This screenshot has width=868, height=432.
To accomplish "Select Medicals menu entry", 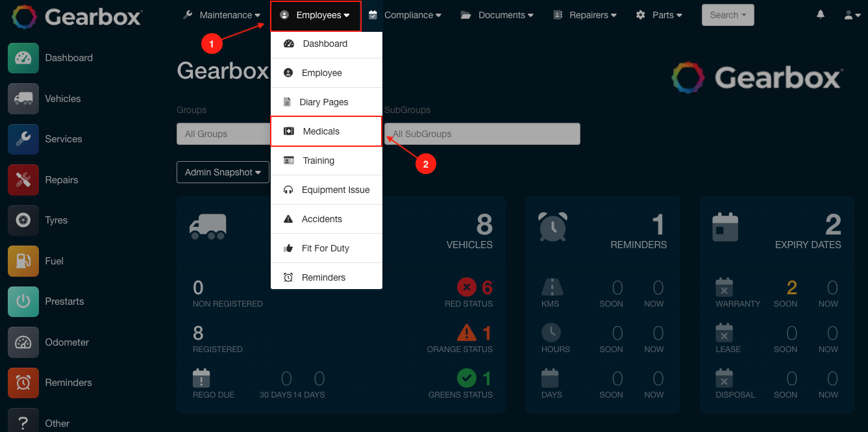I will click(x=327, y=131).
